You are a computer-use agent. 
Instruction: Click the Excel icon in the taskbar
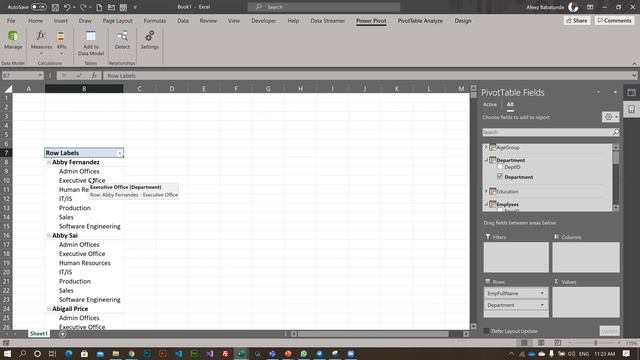(241, 353)
